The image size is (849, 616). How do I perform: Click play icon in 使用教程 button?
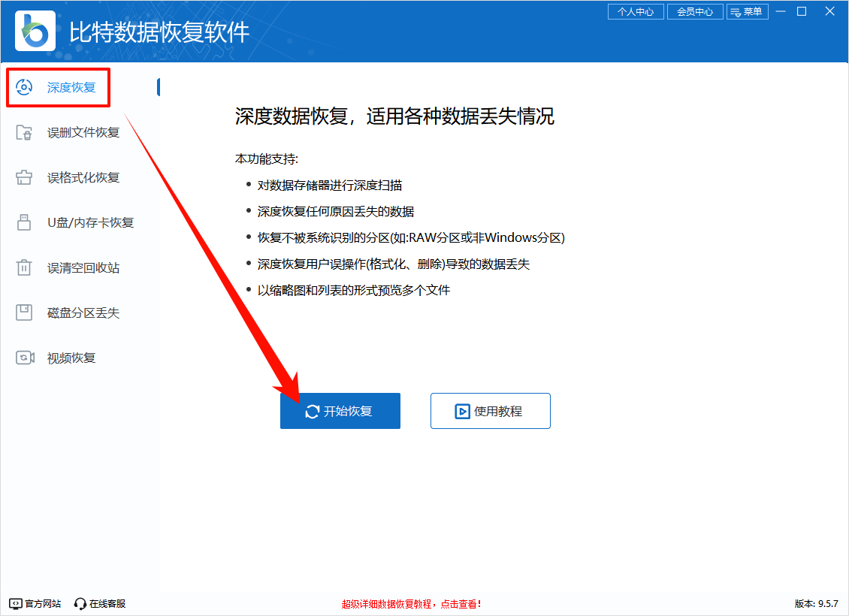(462, 412)
